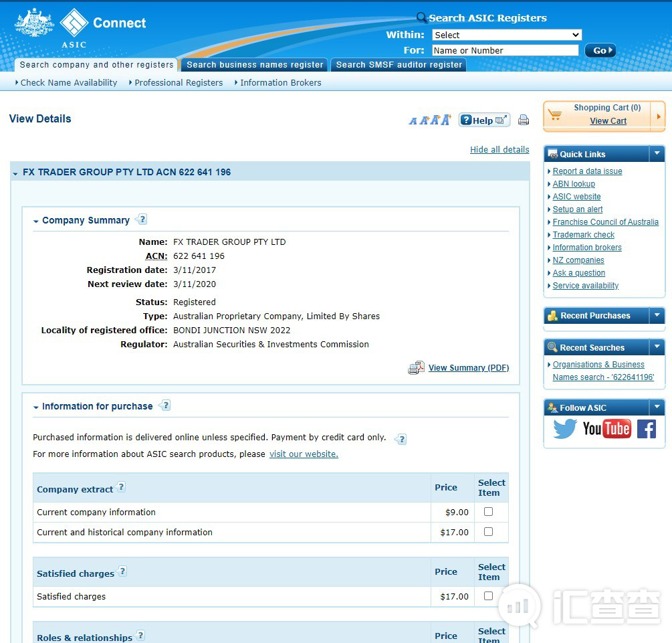
Task: Click the largest font size icon
Action: pyautogui.click(x=446, y=120)
